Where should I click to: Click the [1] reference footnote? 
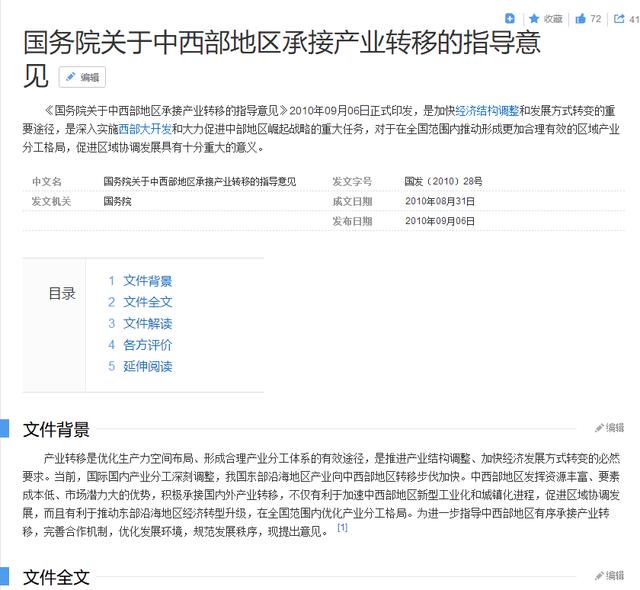click(x=342, y=527)
